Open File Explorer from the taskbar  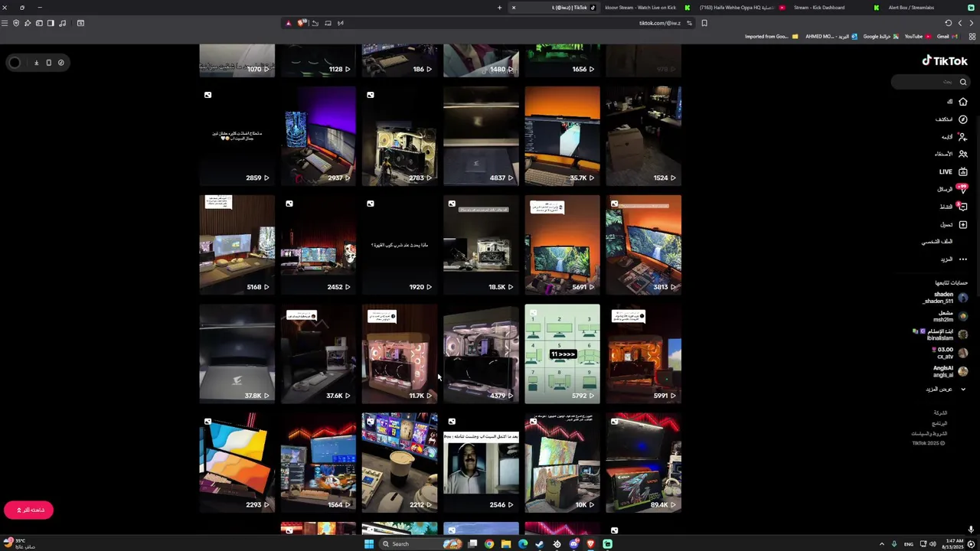pos(506,544)
